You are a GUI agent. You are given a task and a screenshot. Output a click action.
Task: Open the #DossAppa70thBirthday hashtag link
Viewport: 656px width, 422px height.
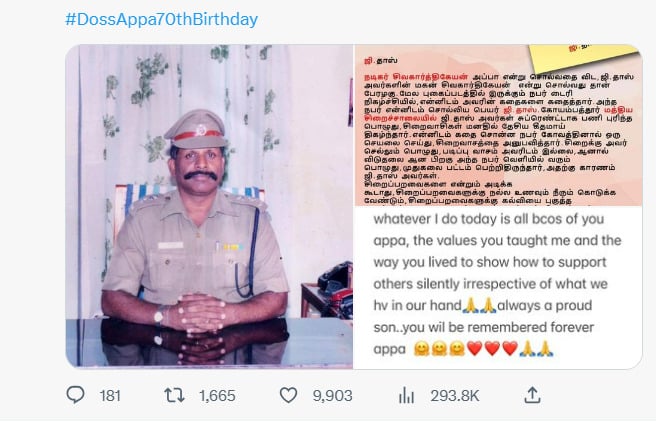tap(161, 19)
